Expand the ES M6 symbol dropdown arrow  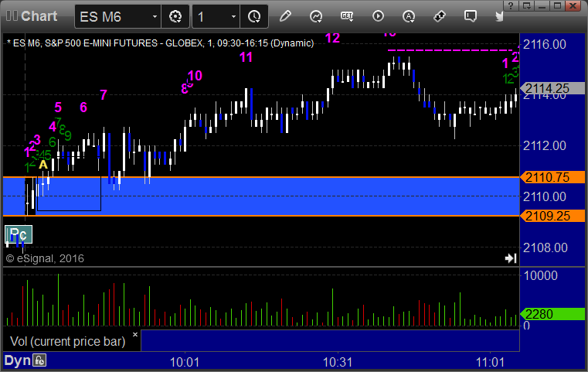point(155,16)
